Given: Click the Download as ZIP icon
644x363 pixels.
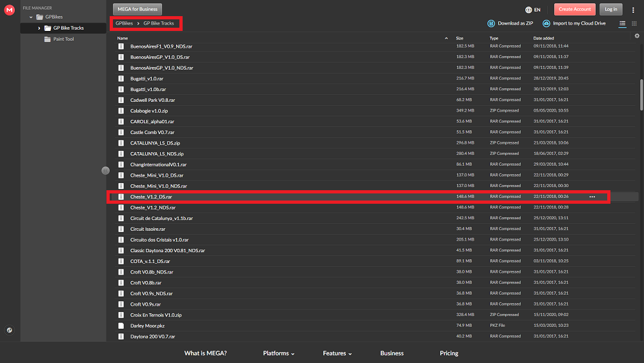Looking at the screenshot, I should 491,23.
